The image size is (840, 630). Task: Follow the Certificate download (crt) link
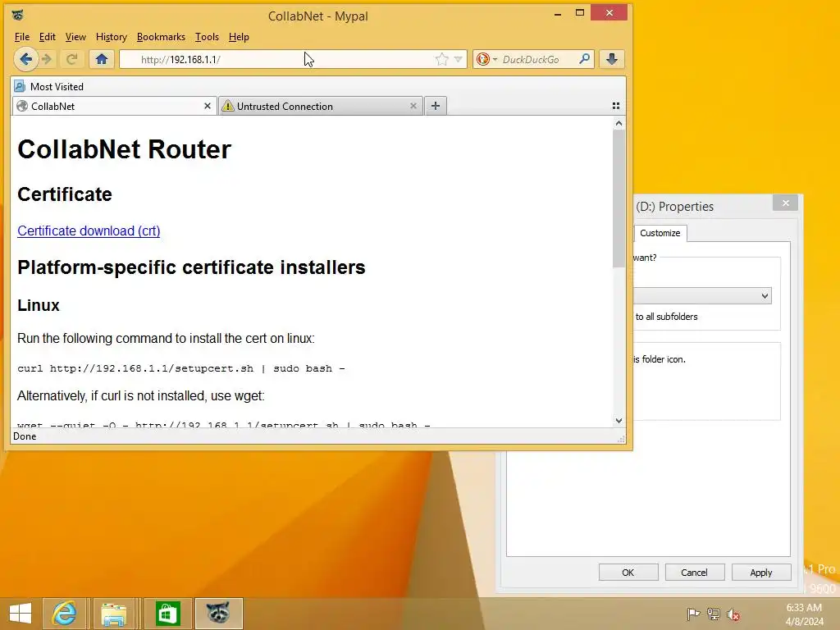coord(89,231)
